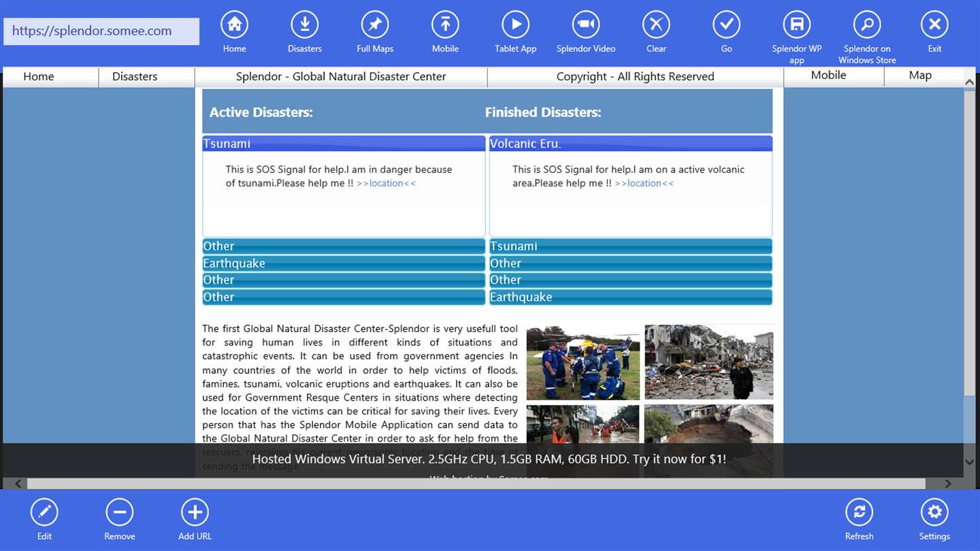The image size is (980, 551).
Task: Click the Exit icon
Action: tap(934, 25)
